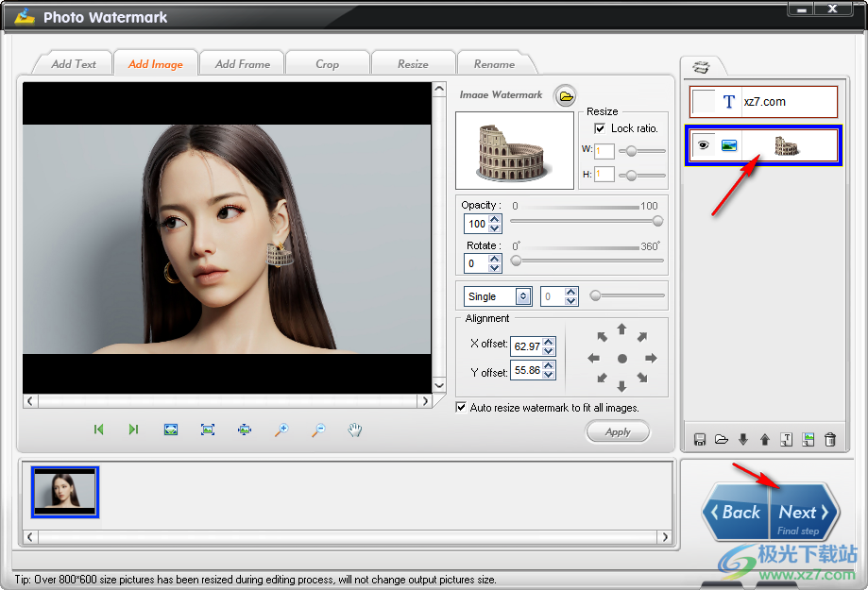Add a new image layer

pos(808,440)
